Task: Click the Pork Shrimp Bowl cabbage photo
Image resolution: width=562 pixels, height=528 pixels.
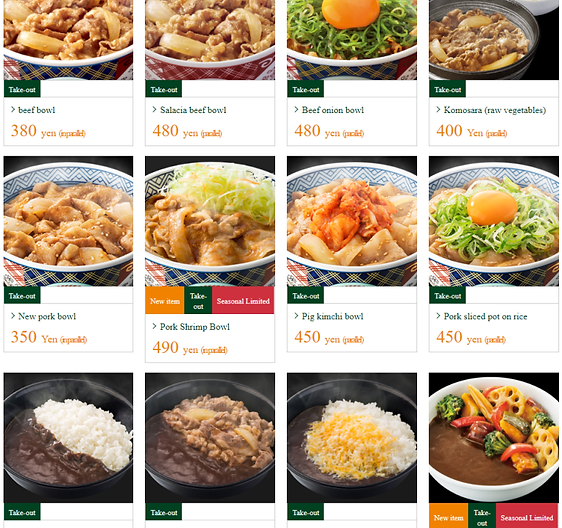Action: click(210, 221)
